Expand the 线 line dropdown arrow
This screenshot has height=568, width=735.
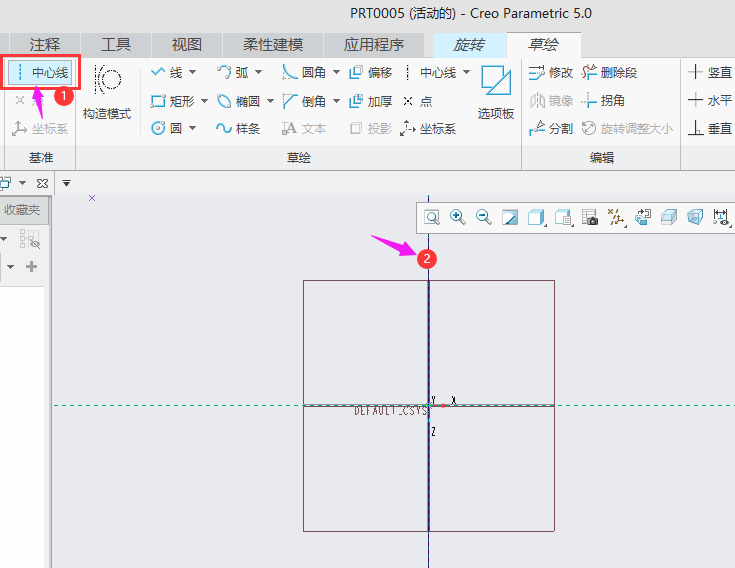(x=192, y=73)
